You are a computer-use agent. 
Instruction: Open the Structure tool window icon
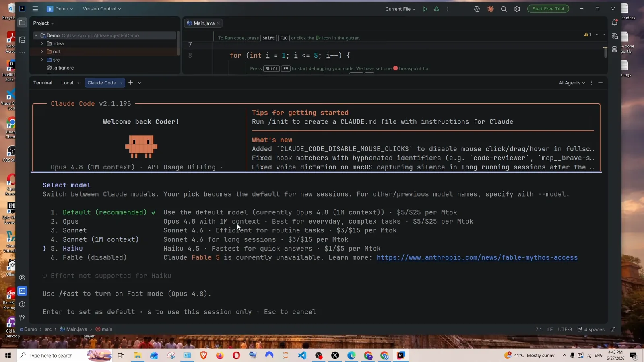click(22, 39)
